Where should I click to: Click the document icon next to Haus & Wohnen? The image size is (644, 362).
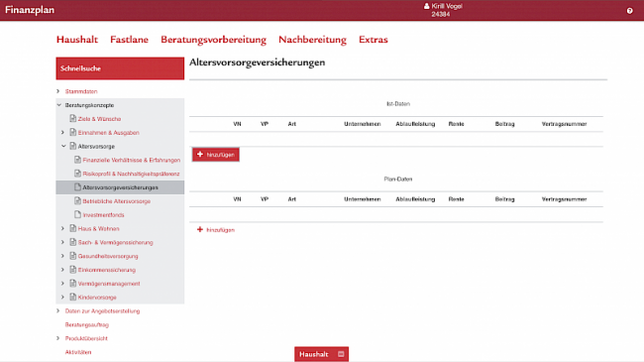(x=72, y=228)
